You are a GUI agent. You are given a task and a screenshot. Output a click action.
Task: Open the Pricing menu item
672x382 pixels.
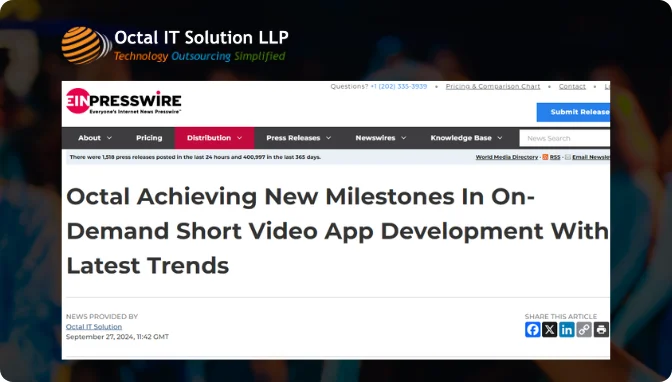click(x=149, y=138)
